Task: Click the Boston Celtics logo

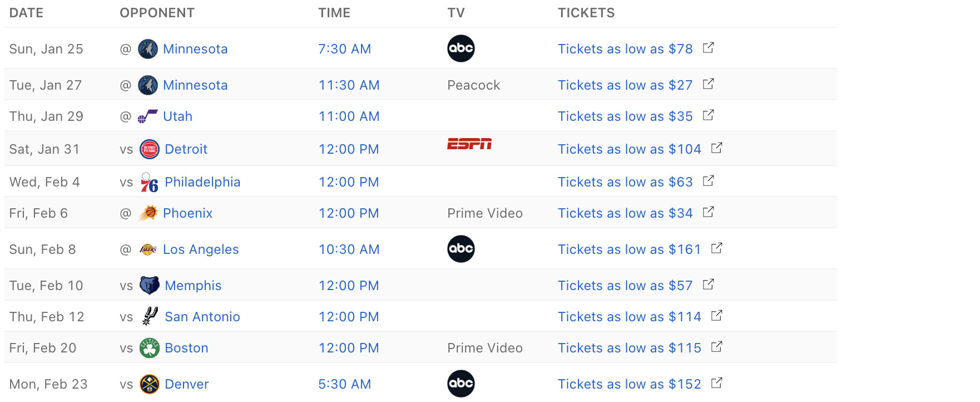Action: [150, 348]
